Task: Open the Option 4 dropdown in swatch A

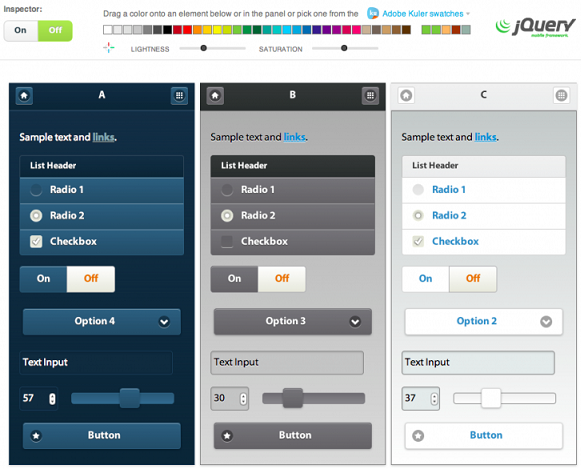Action: point(102,321)
